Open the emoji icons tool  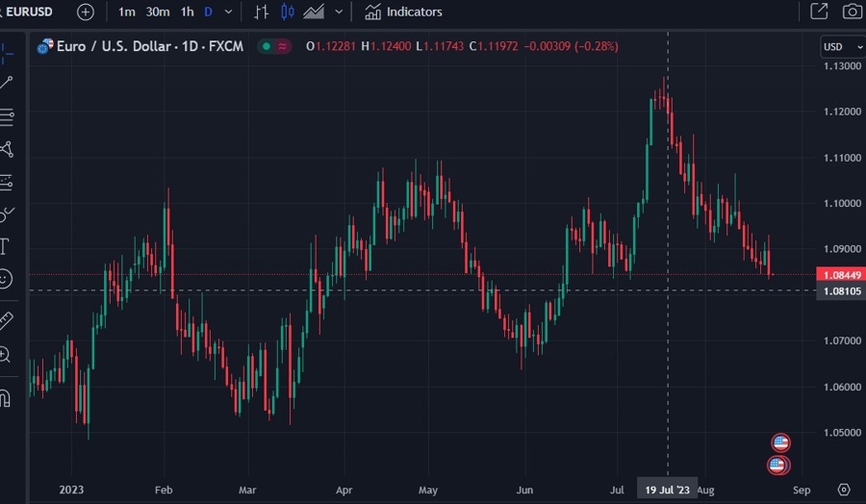(5, 279)
